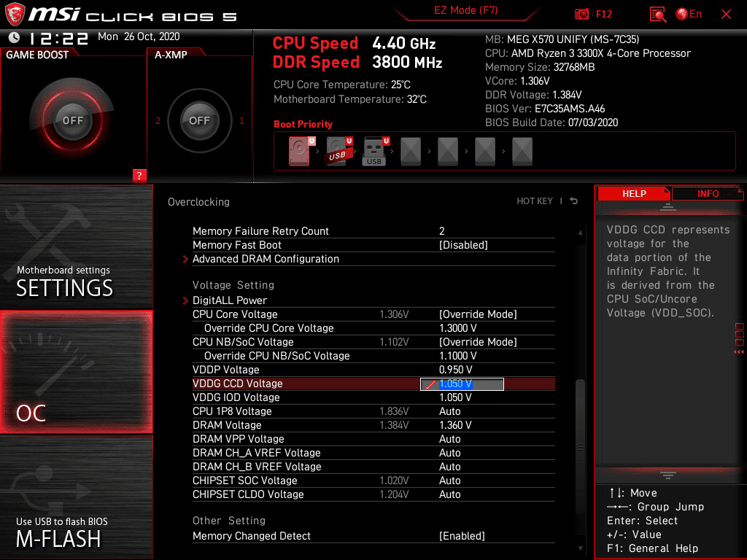Click the CPU Speed 4.40 GHz readout
The image size is (747, 560).
pyautogui.click(x=354, y=43)
